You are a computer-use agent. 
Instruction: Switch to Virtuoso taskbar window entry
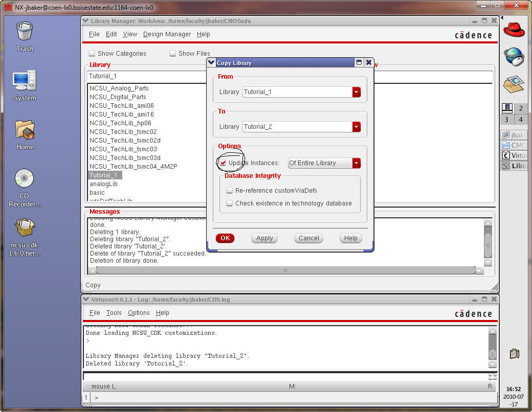pos(514,155)
